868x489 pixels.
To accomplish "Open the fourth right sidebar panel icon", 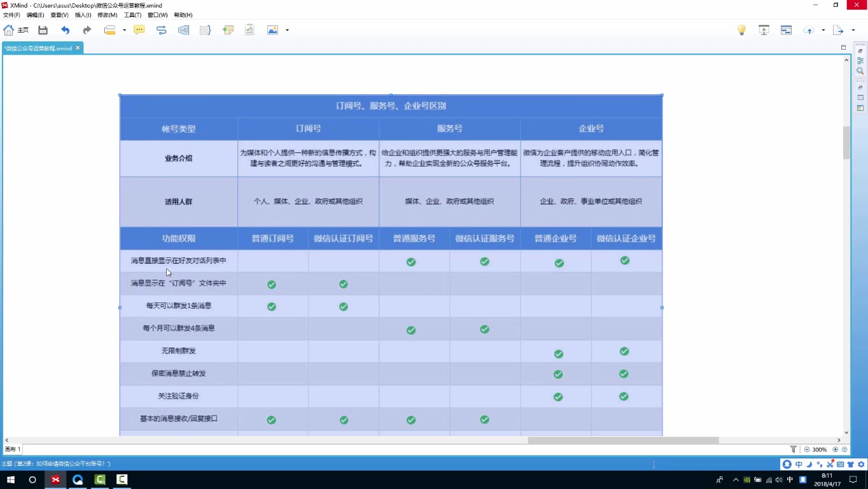I will (x=860, y=87).
